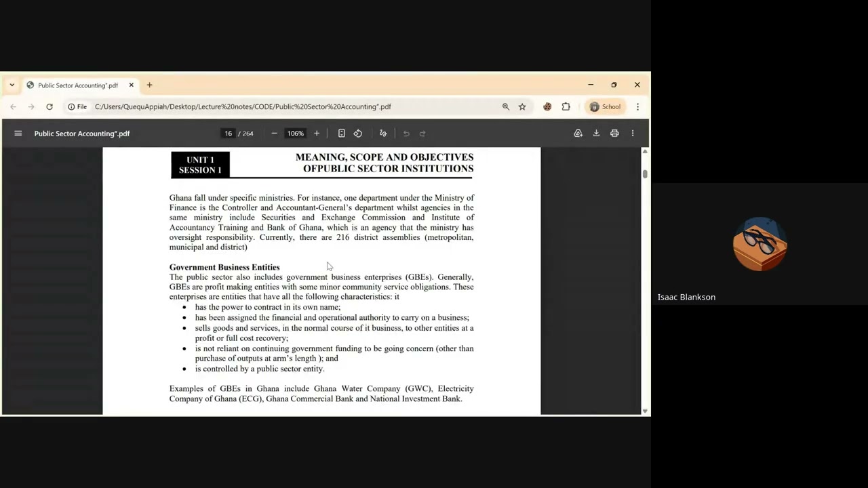The image size is (868, 488).
Task: Zoom in the PDF
Action: click(x=317, y=134)
